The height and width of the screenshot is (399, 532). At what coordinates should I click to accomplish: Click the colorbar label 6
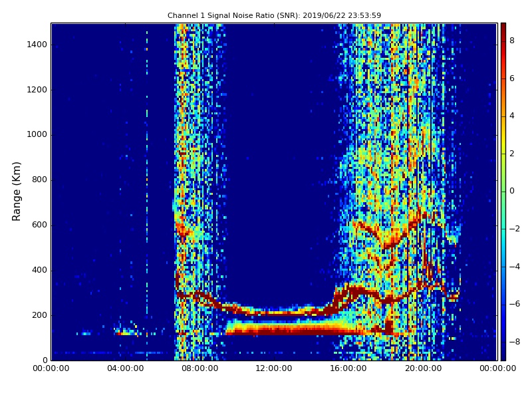(512, 78)
